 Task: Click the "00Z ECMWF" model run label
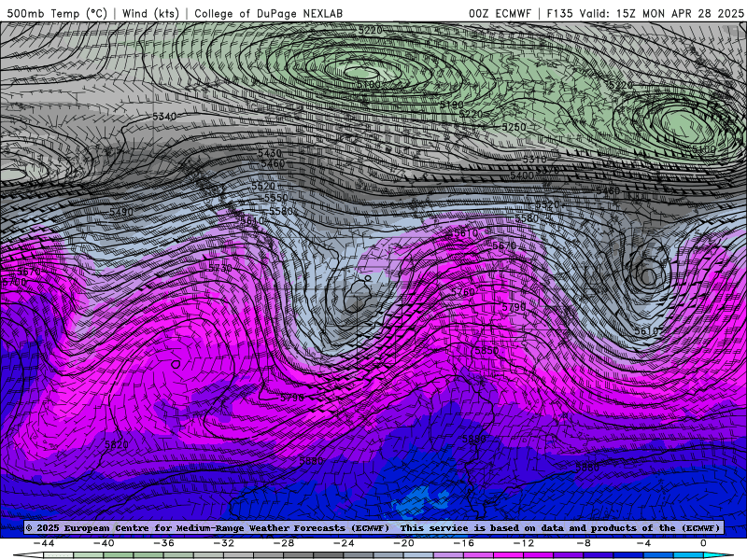(500, 13)
